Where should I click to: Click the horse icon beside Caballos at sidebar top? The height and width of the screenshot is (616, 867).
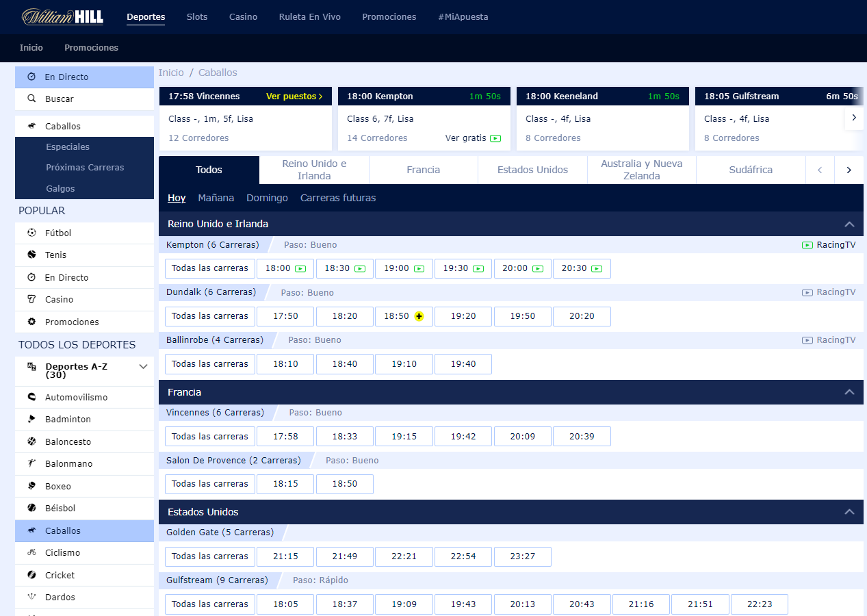point(31,126)
